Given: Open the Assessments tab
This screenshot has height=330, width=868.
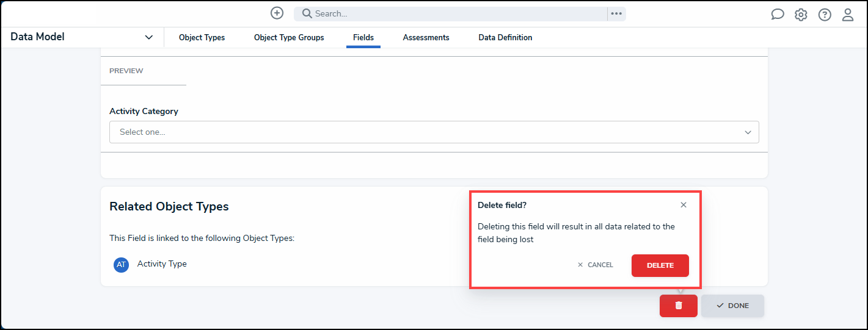Looking at the screenshot, I should (426, 38).
